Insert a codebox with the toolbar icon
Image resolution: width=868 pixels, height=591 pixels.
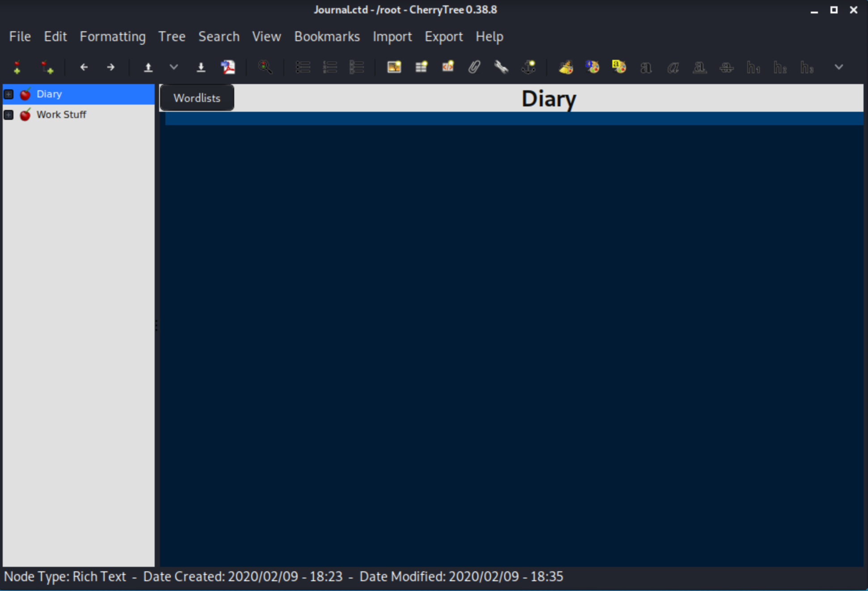[x=448, y=68]
